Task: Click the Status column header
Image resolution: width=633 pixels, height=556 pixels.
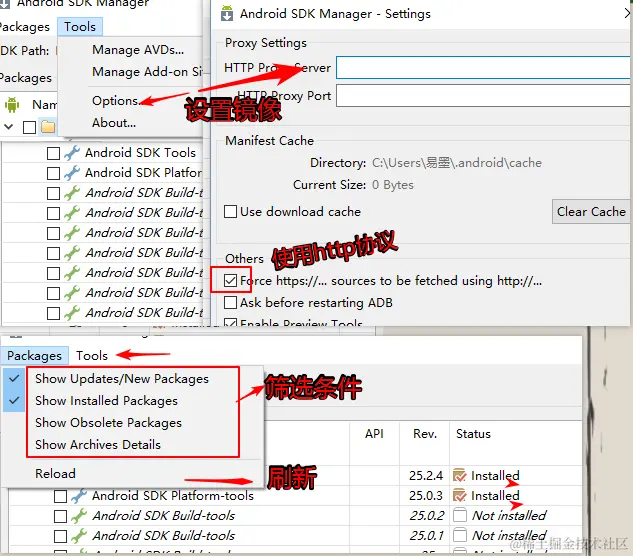Action: point(473,434)
